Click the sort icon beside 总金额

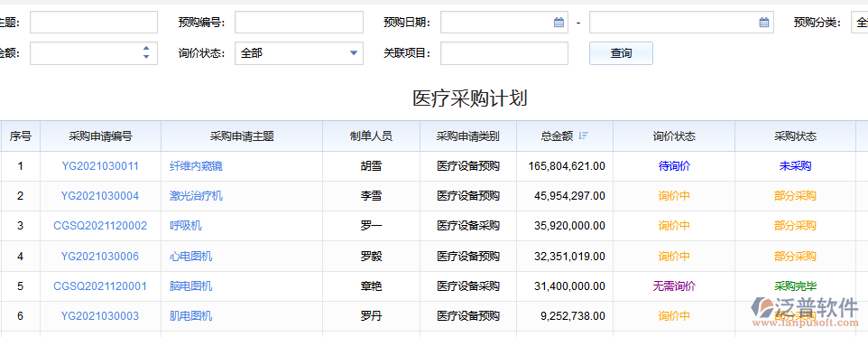tap(583, 136)
